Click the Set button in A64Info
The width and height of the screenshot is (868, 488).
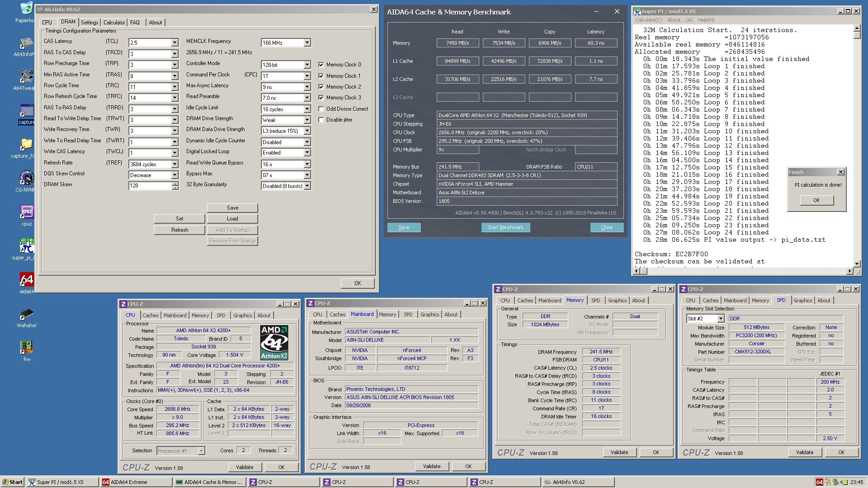179,219
